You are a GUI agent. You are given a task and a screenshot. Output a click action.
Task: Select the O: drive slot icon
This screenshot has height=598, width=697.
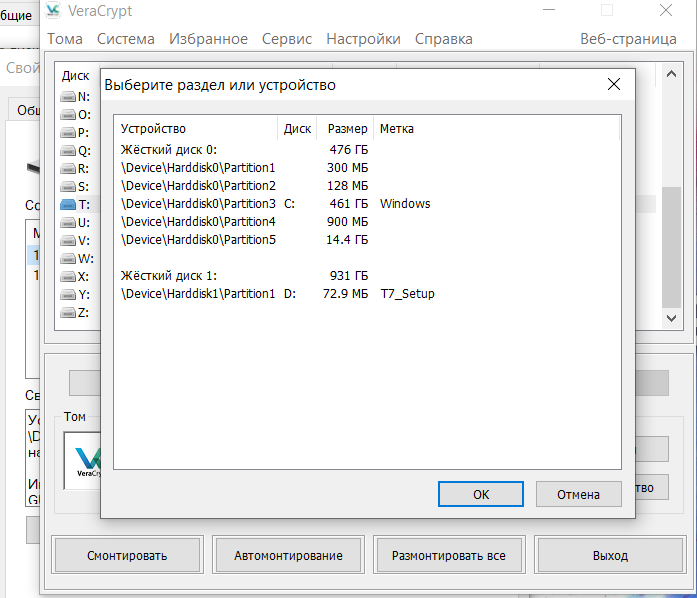point(68,115)
